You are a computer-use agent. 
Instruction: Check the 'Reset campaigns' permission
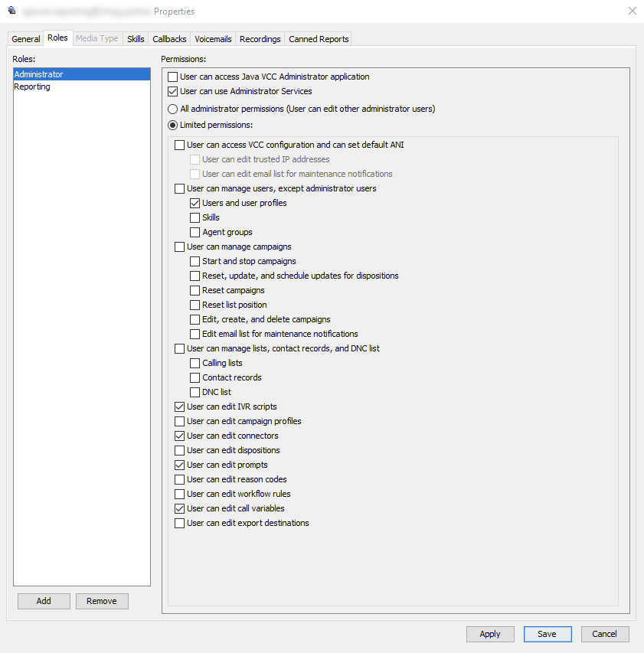point(195,290)
